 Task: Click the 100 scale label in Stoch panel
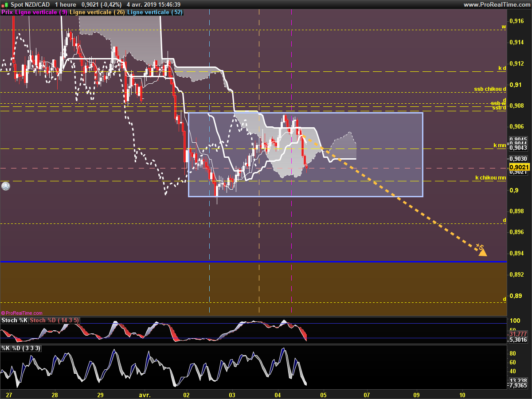[x=515, y=321]
